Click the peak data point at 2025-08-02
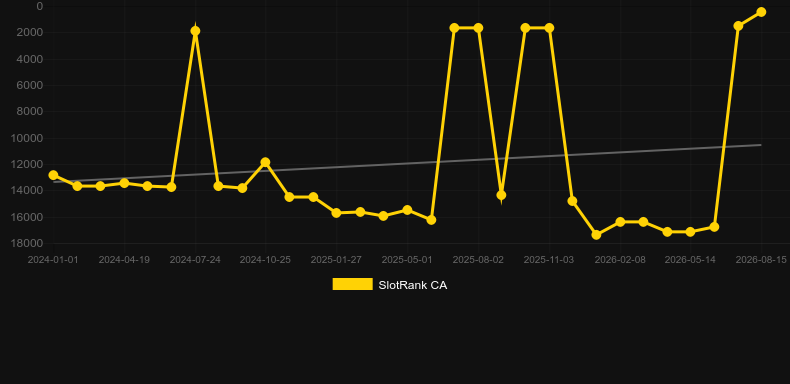 point(478,28)
